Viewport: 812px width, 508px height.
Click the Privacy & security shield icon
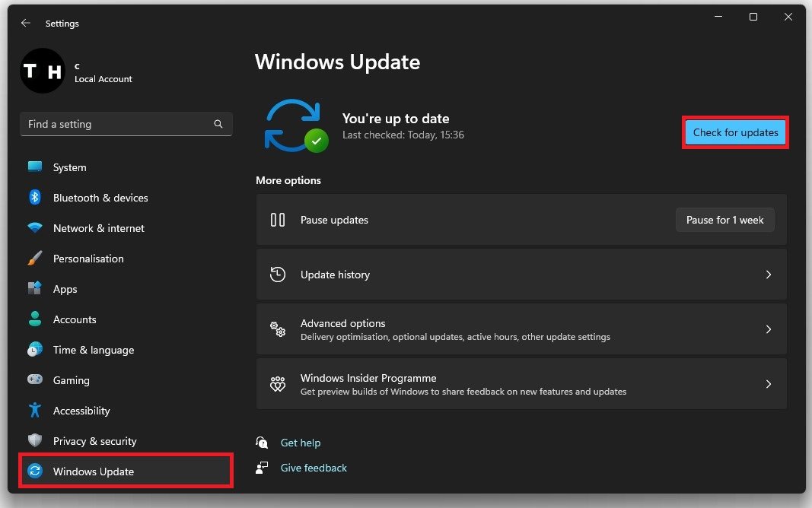point(35,441)
